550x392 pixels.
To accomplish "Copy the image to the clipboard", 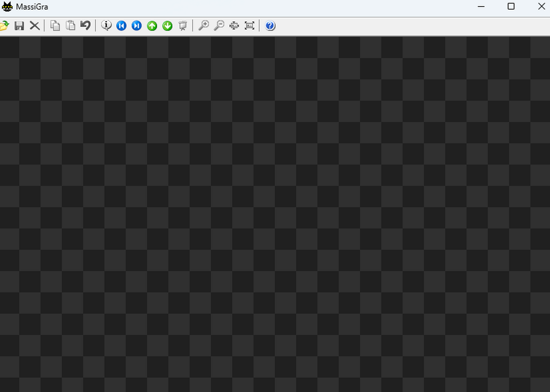I will click(x=55, y=25).
